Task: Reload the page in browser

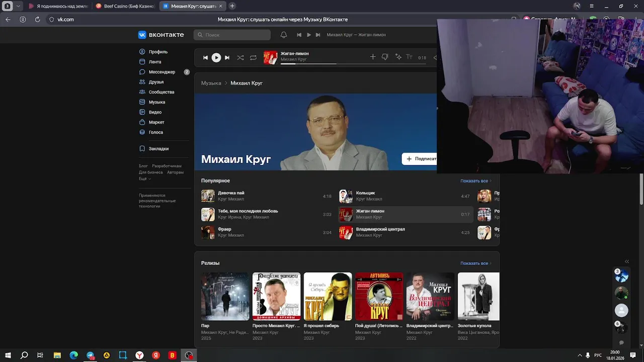Action: 37,20
